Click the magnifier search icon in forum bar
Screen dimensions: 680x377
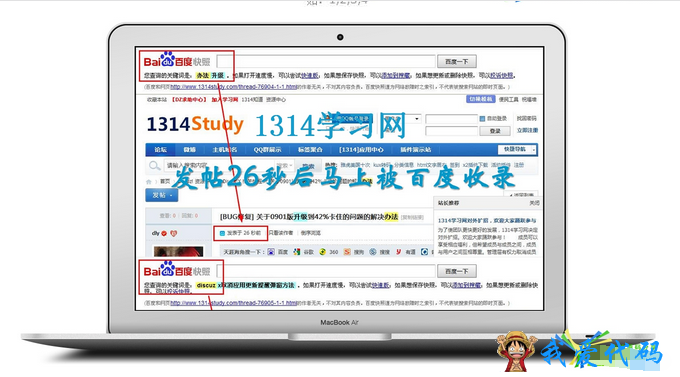(154, 166)
